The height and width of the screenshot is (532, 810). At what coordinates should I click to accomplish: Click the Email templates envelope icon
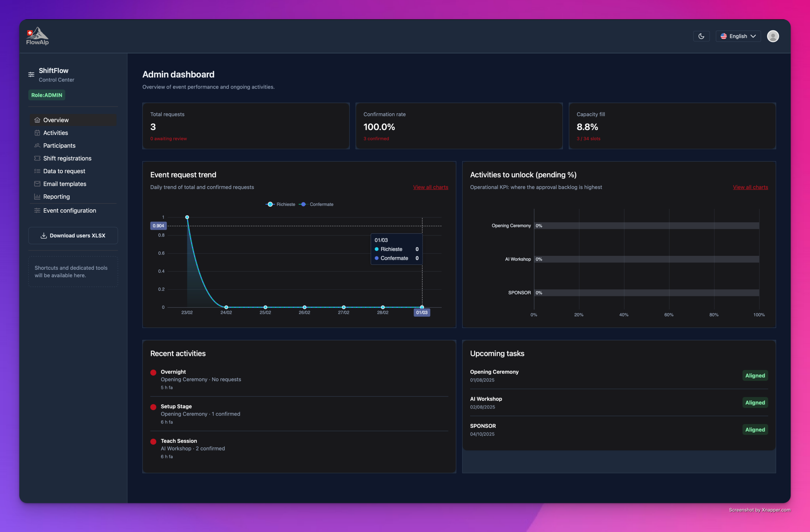coord(37,184)
